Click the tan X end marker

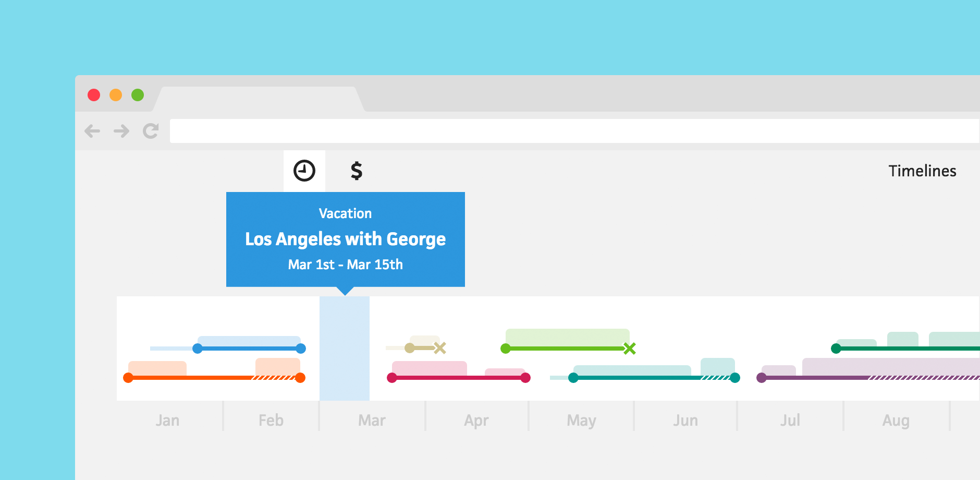440,348
